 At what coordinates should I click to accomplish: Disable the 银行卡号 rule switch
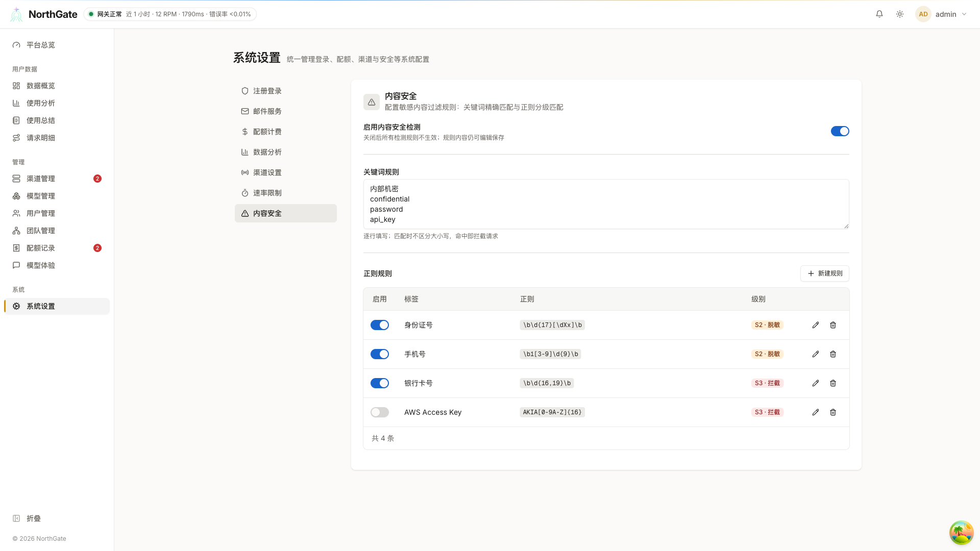coord(379,383)
